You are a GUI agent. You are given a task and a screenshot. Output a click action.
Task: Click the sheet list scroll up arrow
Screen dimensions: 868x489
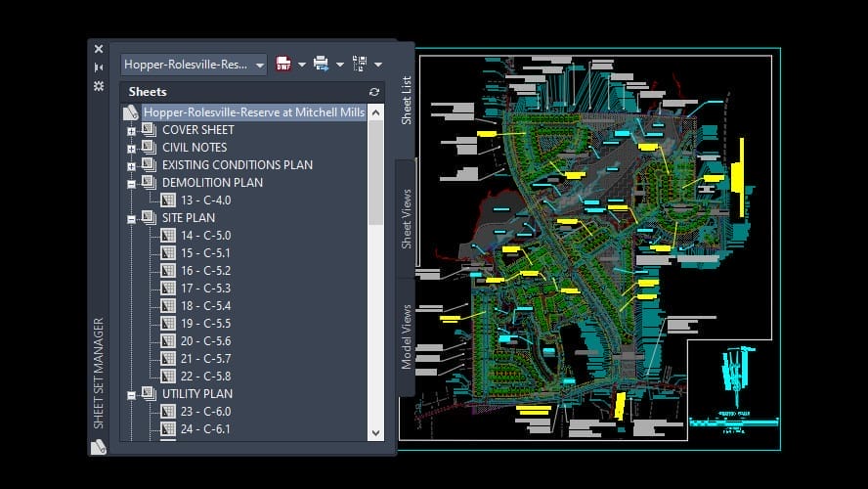tap(376, 113)
